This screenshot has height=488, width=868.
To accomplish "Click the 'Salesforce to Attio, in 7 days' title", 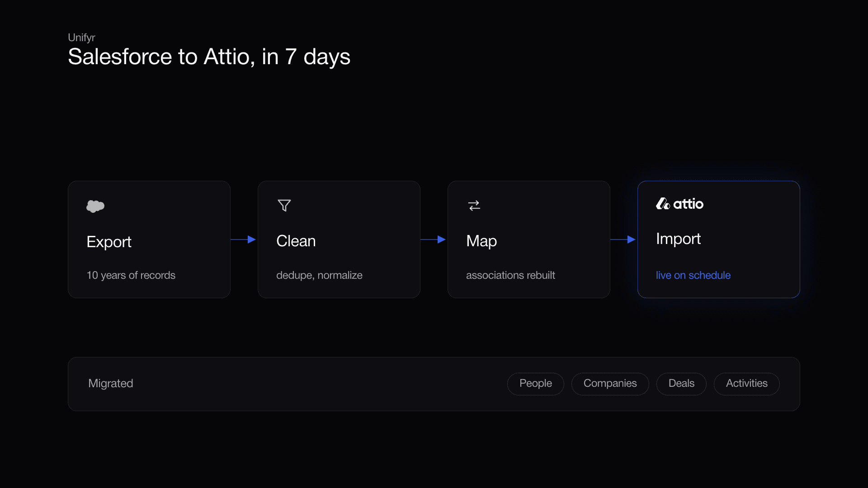I will click(x=209, y=57).
